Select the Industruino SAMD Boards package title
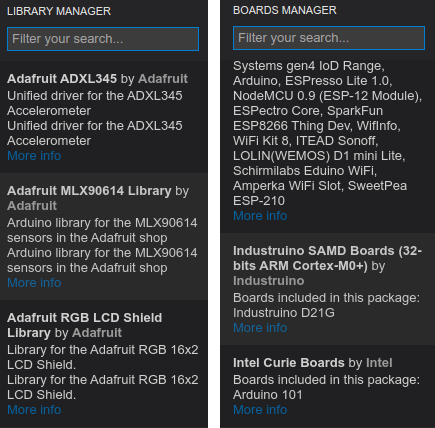Image resolution: width=435 pixels, height=428 pixels. 327,258
